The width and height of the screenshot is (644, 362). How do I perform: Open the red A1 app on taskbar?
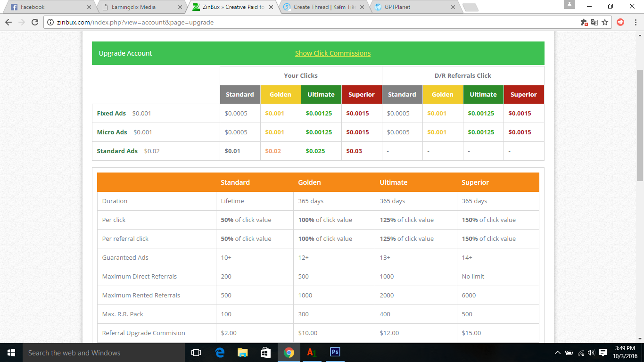[x=312, y=353]
